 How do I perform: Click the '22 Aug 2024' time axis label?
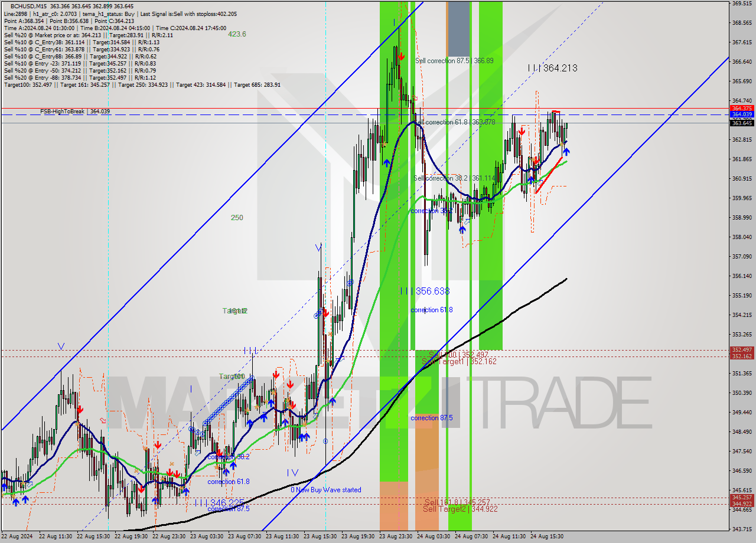point(18,537)
